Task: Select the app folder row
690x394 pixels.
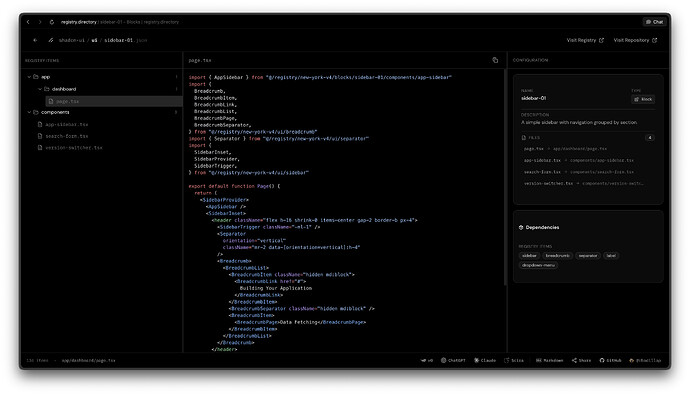Action: click(x=103, y=77)
